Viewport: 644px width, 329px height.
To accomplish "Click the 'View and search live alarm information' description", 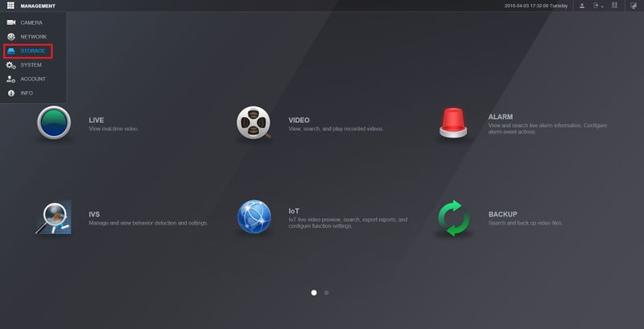I will (x=547, y=129).
